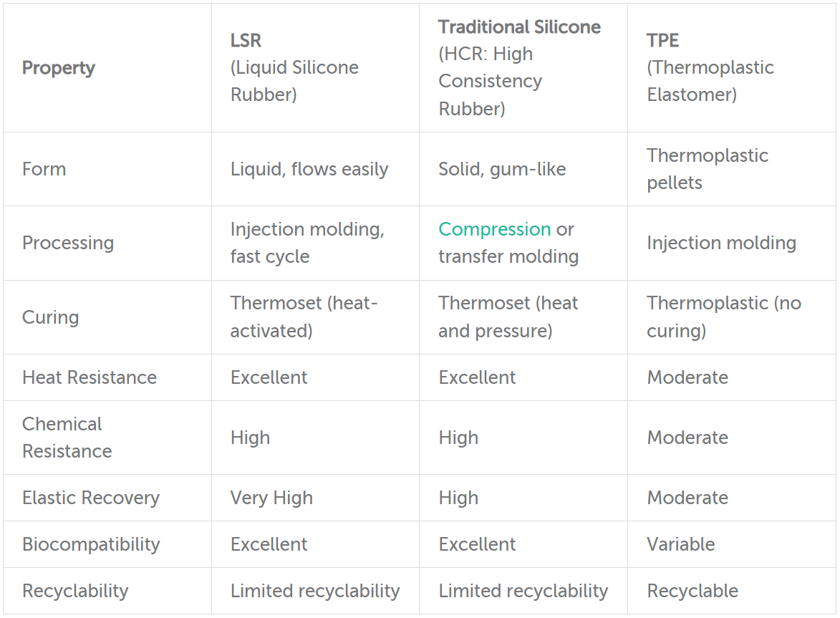Viewport: 840px width, 618px height.
Task: Select the Biocompatibility row label
Action: coord(91,545)
